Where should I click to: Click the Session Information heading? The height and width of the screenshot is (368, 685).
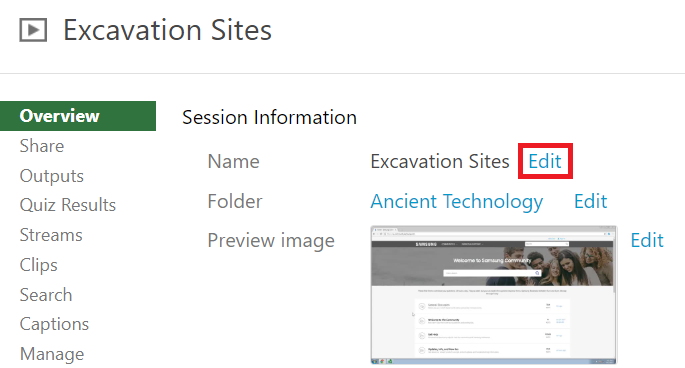coord(270,118)
